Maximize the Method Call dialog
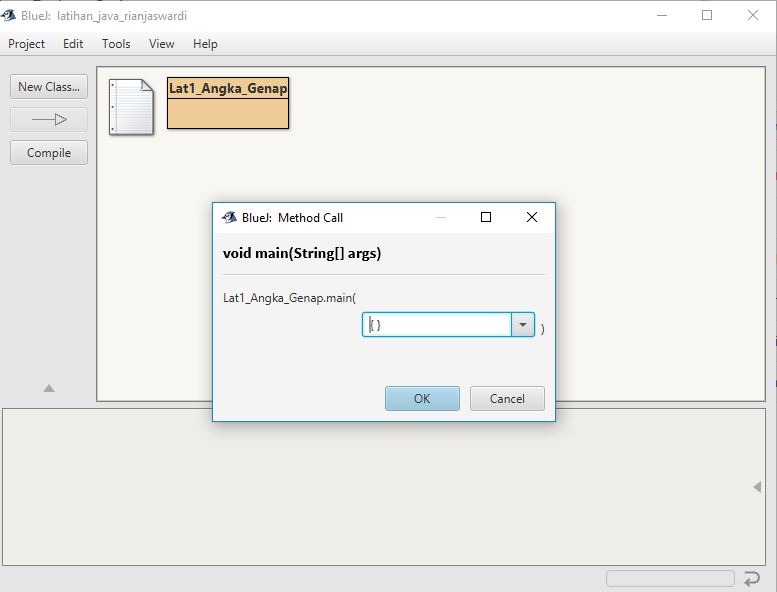The width and height of the screenshot is (777, 592). tap(486, 217)
